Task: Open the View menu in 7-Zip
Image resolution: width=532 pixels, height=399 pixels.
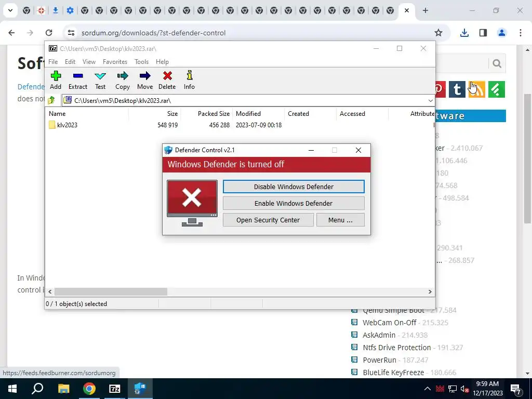Action: pyautogui.click(x=89, y=62)
